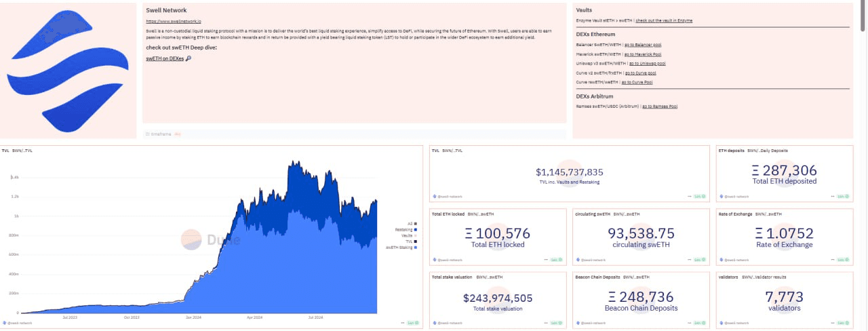Click the Ξ 1.0752 exchange rate value

tap(785, 234)
